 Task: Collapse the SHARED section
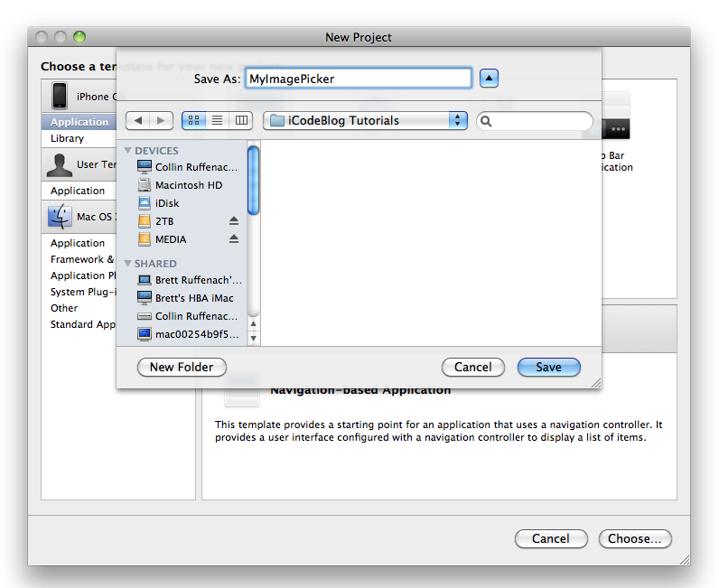128,263
